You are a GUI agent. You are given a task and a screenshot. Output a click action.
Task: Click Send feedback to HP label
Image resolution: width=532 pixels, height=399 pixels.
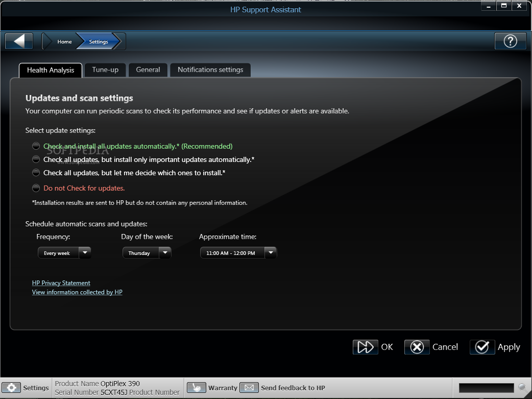(x=293, y=388)
